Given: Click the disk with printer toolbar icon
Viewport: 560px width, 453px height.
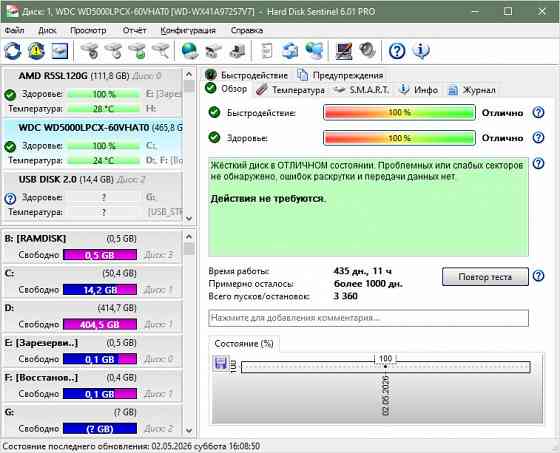Looking at the screenshot, I should pos(238,51).
